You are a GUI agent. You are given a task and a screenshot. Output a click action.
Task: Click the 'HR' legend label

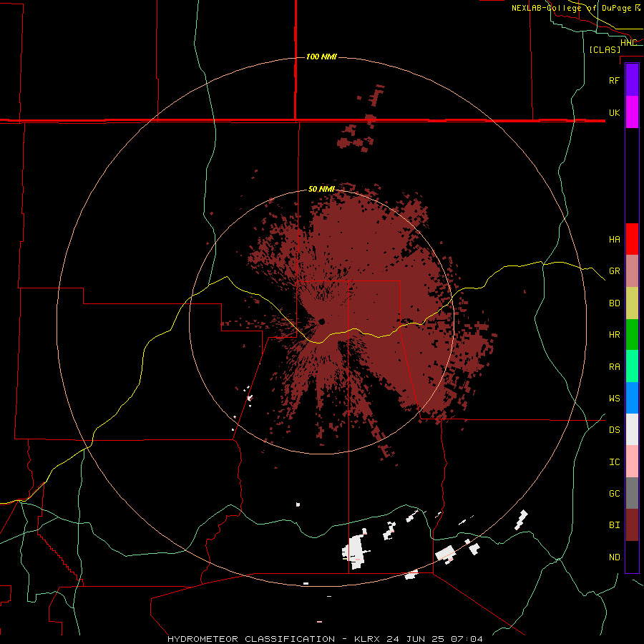(614, 335)
